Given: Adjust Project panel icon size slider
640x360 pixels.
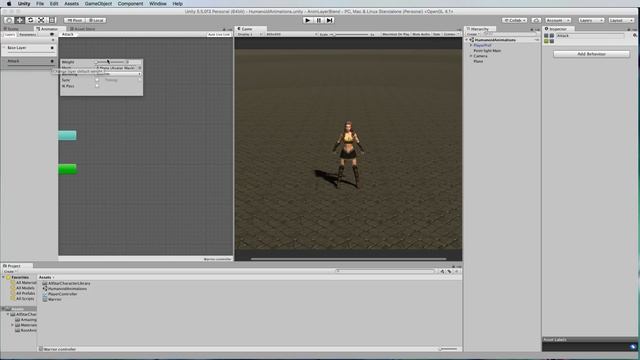Looking at the screenshot, I should [449, 349].
